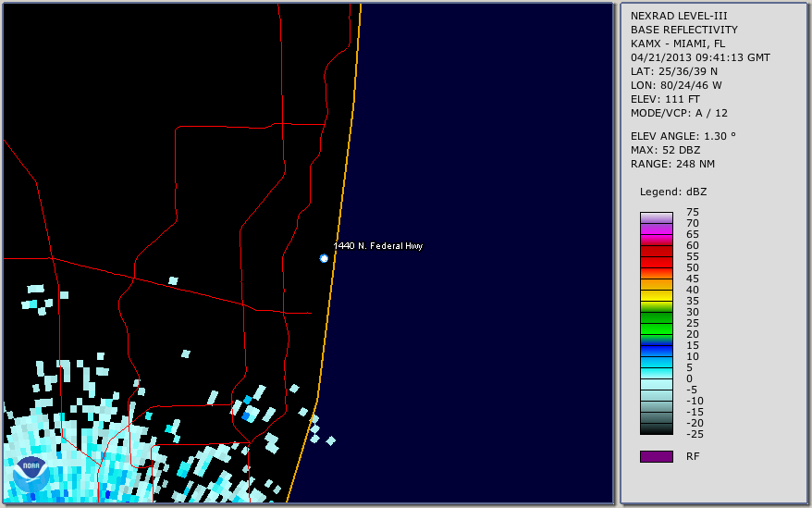Viewport: 812px width, 508px height.
Task: Click the white location marker dot
Action: [x=324, y=258]
